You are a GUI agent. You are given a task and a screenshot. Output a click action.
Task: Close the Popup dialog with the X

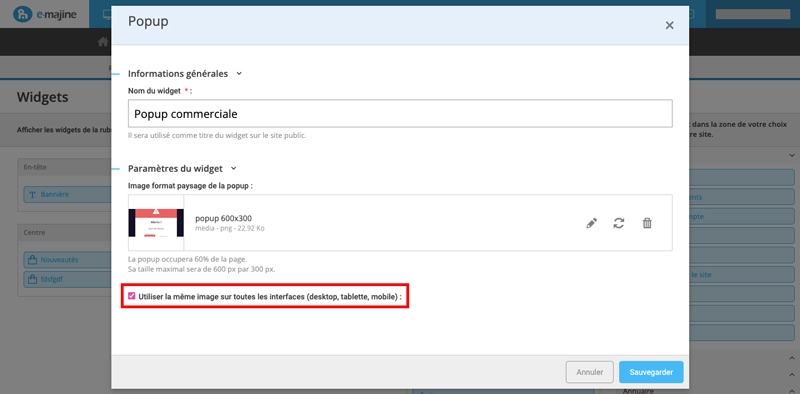coord(669,25)
